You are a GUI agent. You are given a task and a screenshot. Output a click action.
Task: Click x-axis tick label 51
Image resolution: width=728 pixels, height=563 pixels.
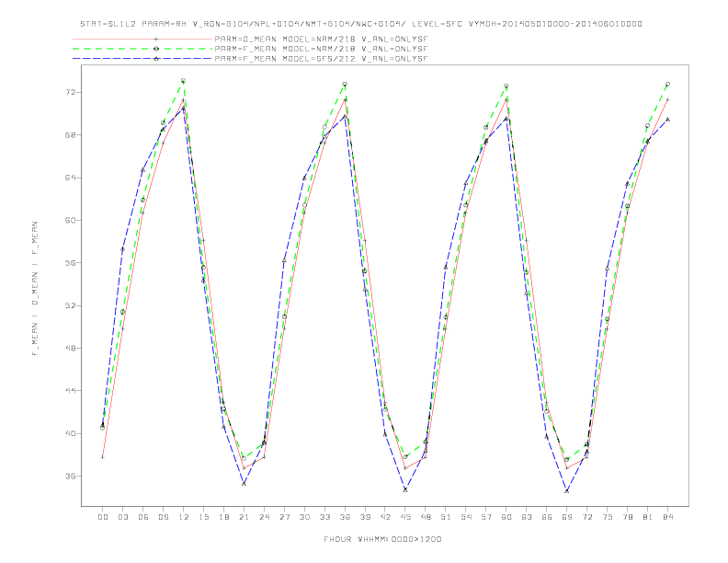[x=446, y=517]
